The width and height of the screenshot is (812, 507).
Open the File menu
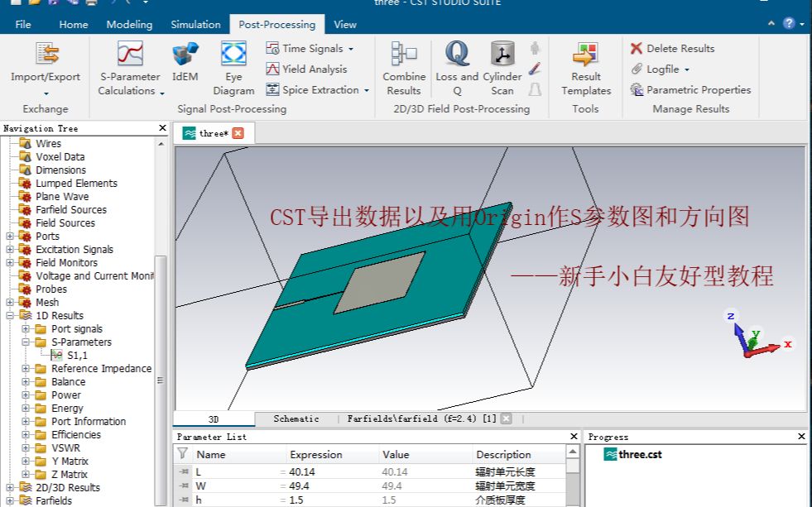pos(23,24)
